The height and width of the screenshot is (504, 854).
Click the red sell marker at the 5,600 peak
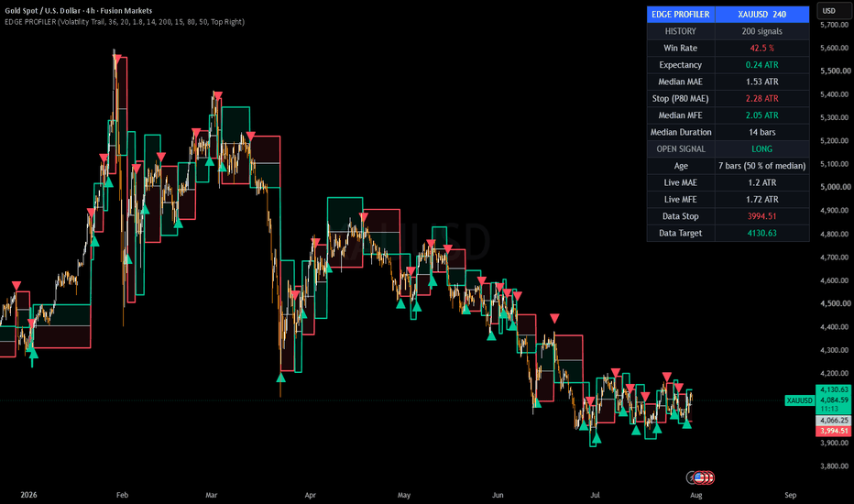117,60
